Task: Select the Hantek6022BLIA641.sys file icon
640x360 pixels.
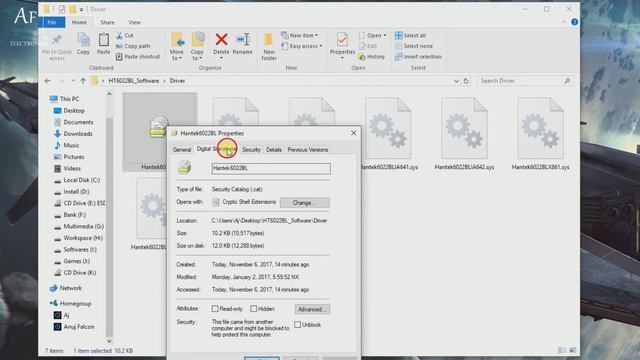Action: 388,128
